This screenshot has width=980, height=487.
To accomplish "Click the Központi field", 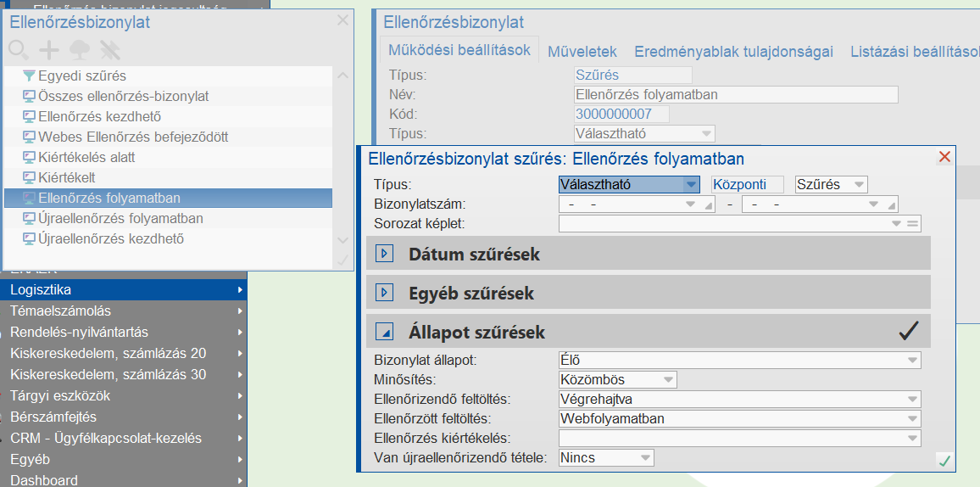I will (748, 184).
